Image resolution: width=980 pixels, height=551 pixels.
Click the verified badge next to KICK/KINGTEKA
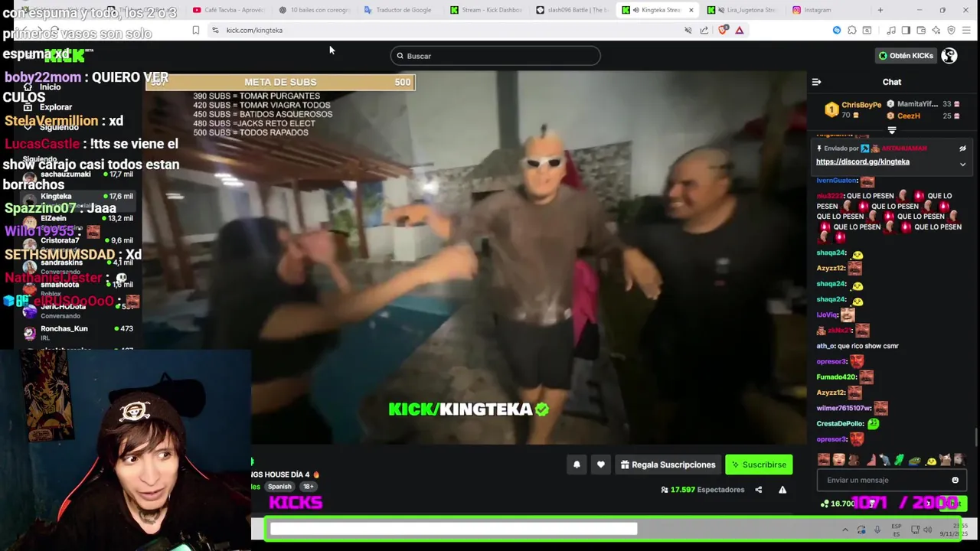click(542, 409)
